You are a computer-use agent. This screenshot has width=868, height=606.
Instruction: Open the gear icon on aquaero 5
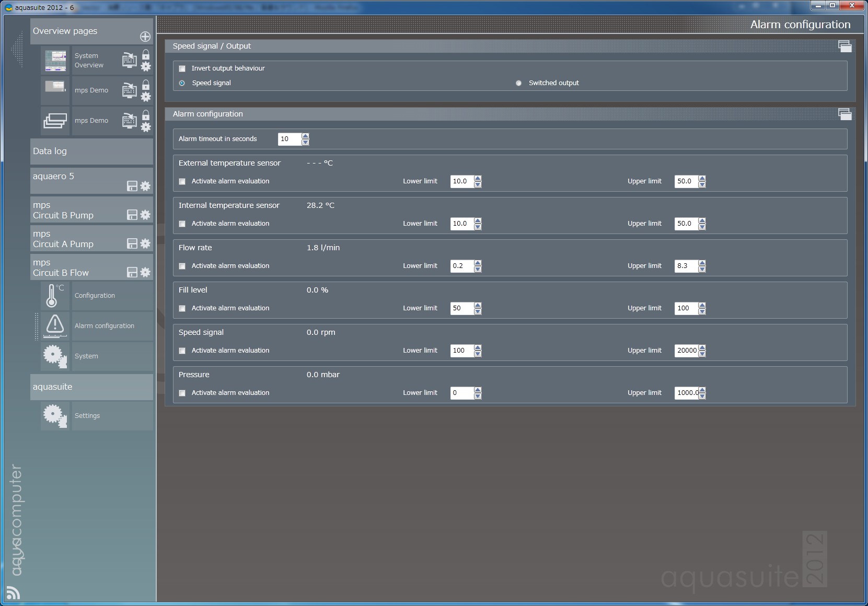[x=145, y=186]
